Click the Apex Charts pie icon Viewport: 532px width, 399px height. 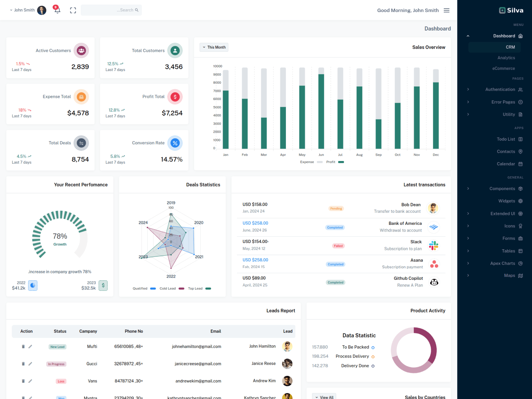click(x=520, y=264)
